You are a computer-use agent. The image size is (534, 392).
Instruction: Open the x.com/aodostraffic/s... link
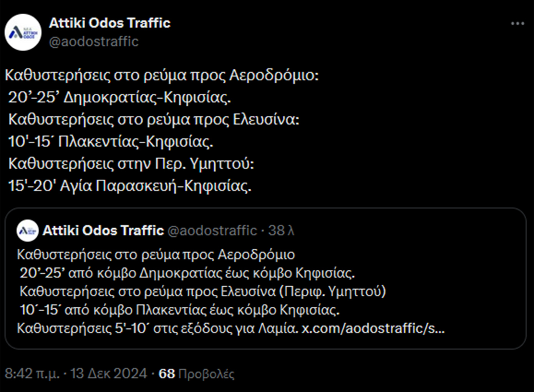point(373,329)
